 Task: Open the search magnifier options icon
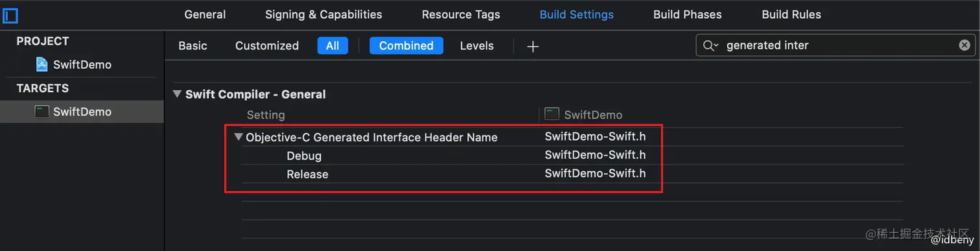click(x=710, y=45)
